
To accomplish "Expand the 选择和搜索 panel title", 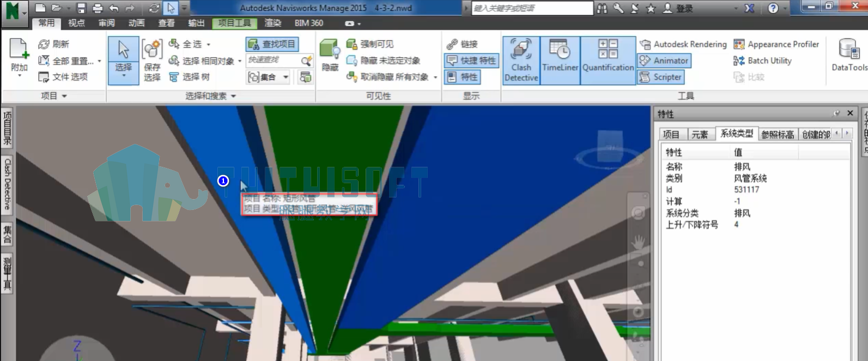I will (x=211, y=96).
